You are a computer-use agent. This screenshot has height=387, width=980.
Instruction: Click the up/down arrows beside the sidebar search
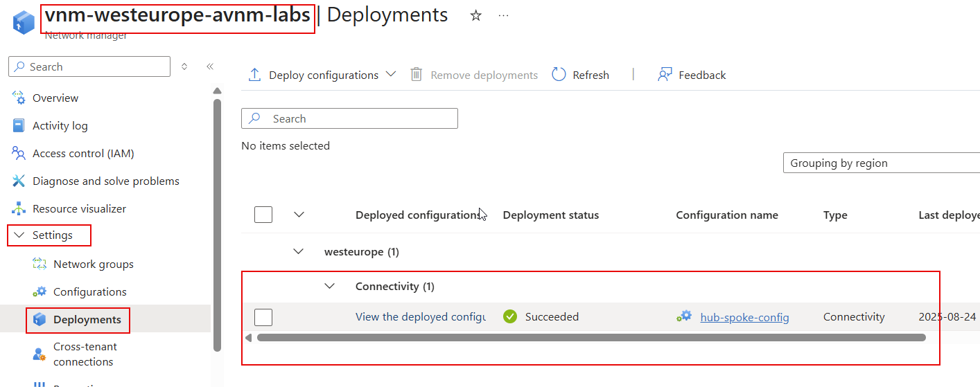click(x=184, y=67)
